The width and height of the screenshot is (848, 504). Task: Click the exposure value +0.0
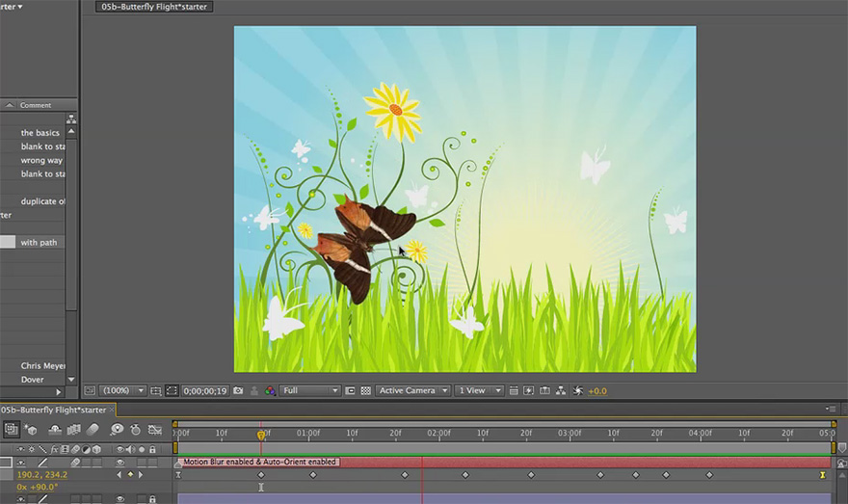(x=597, y=390)
